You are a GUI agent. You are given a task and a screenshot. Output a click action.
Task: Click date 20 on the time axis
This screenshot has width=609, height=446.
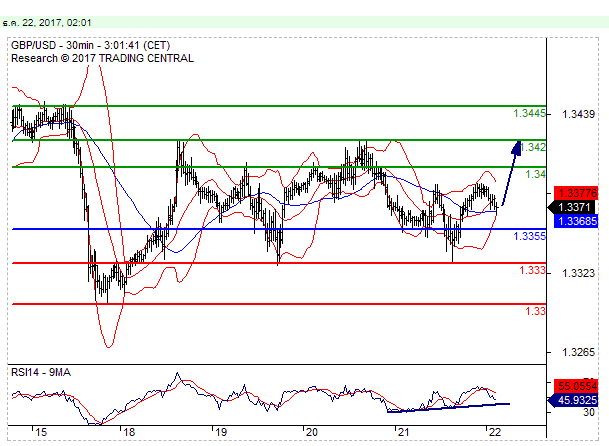[311, 432]
